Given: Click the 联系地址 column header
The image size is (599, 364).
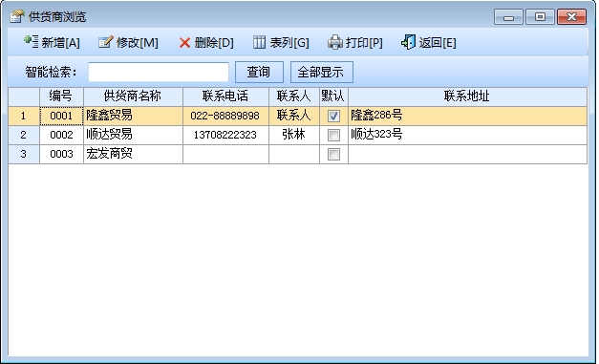Looking at the screenshot, I should click(x=467, y=96).
